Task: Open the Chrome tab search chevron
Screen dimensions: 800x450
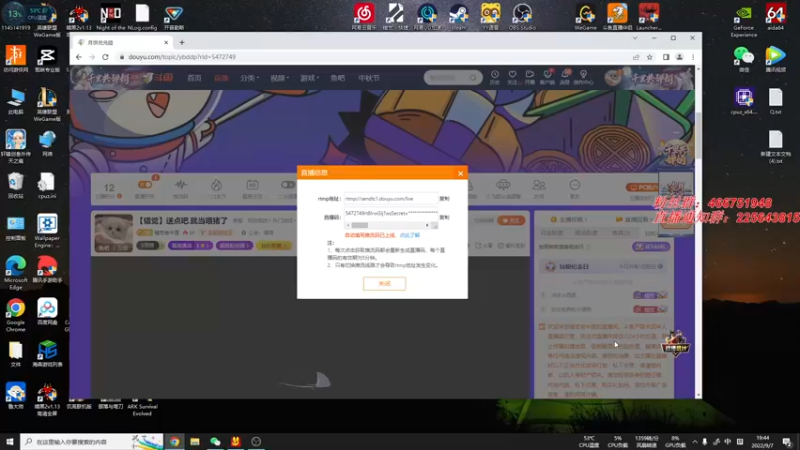Action: 635,38
